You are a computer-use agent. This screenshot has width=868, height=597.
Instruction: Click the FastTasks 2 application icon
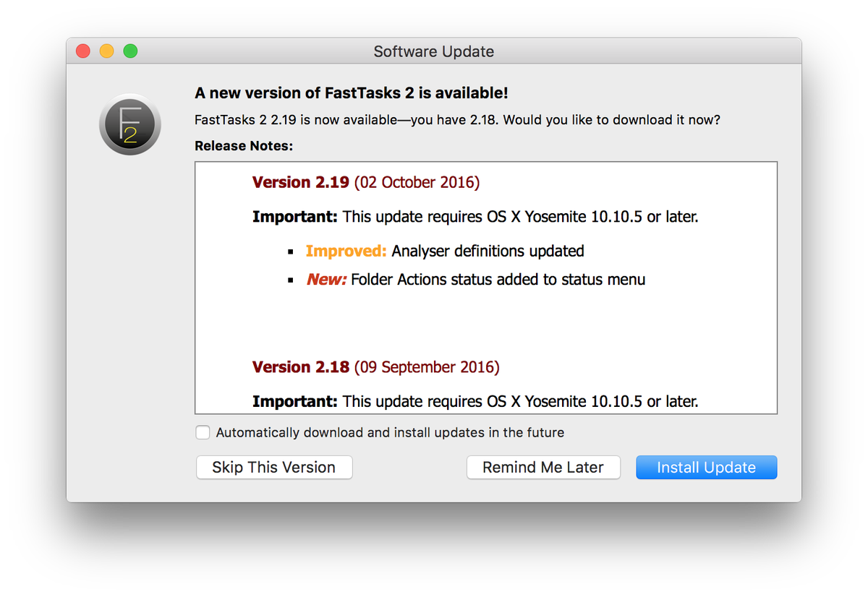129,124
